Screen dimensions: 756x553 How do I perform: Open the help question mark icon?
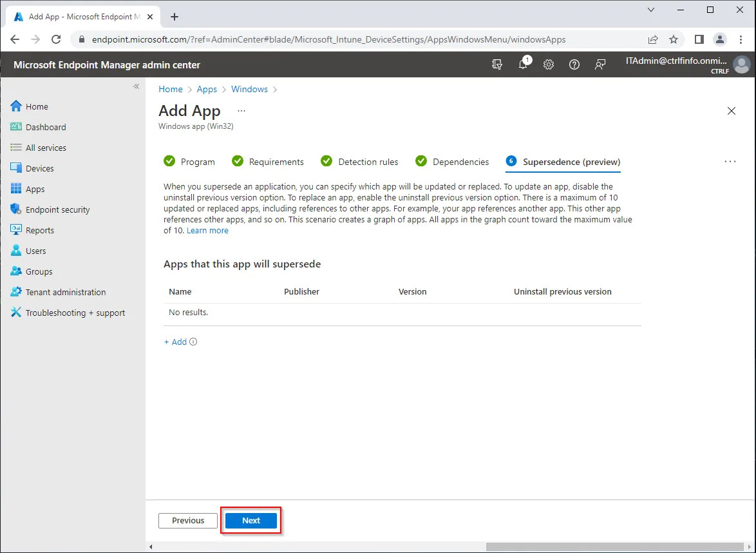pos(574,64)
